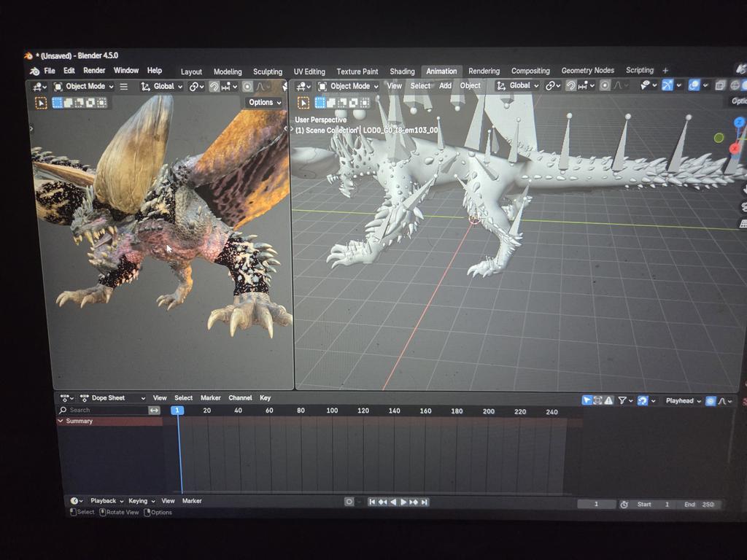Choose new selection mode in left viewport

57,103
